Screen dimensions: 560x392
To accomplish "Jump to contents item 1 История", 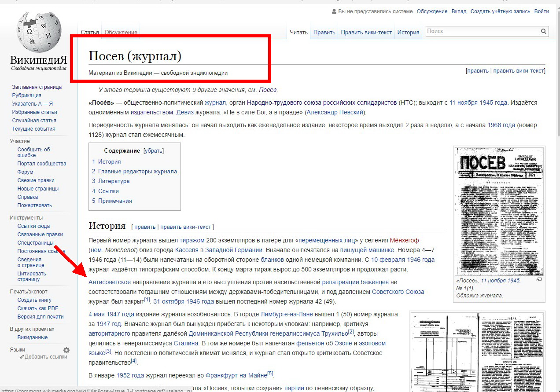I will point(107,161).
